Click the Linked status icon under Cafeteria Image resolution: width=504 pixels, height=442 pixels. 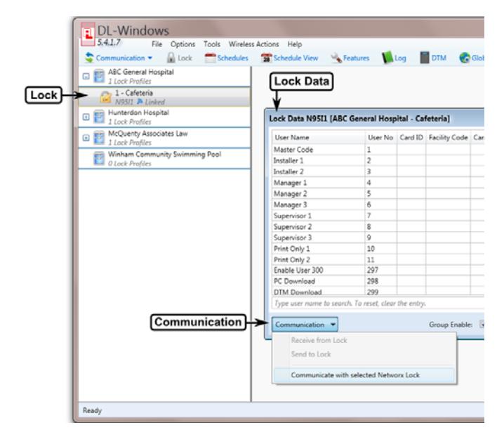pyautogui.click(x=140, y=102)
